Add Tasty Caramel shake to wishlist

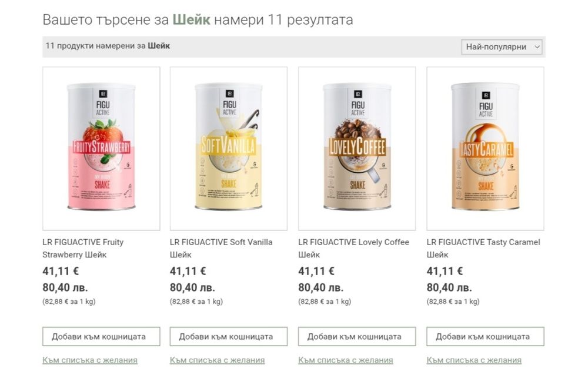point(474,360)
